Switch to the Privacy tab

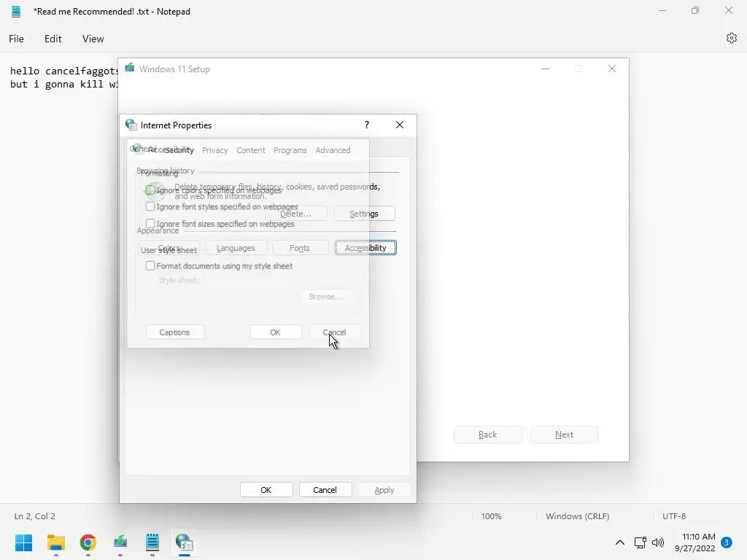215,150
